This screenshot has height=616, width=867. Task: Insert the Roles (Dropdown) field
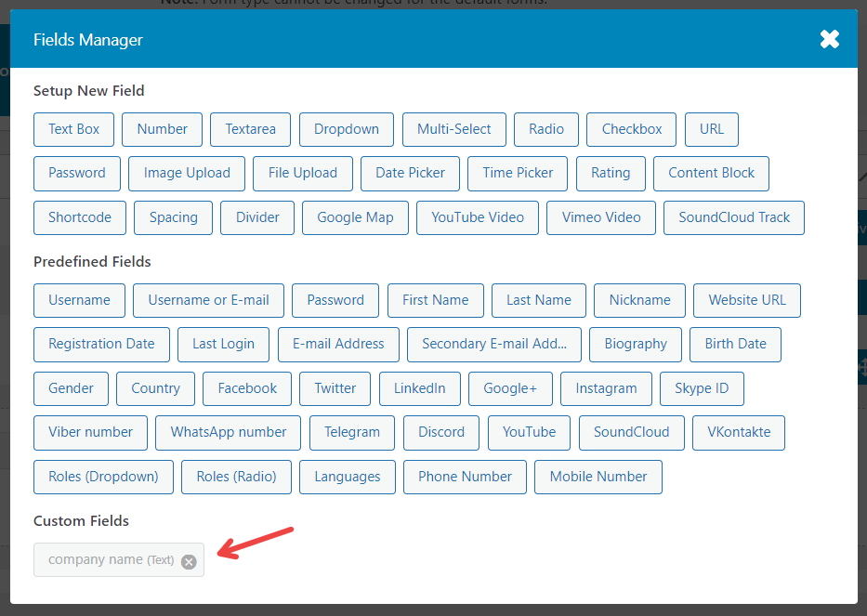coord(103,477)
